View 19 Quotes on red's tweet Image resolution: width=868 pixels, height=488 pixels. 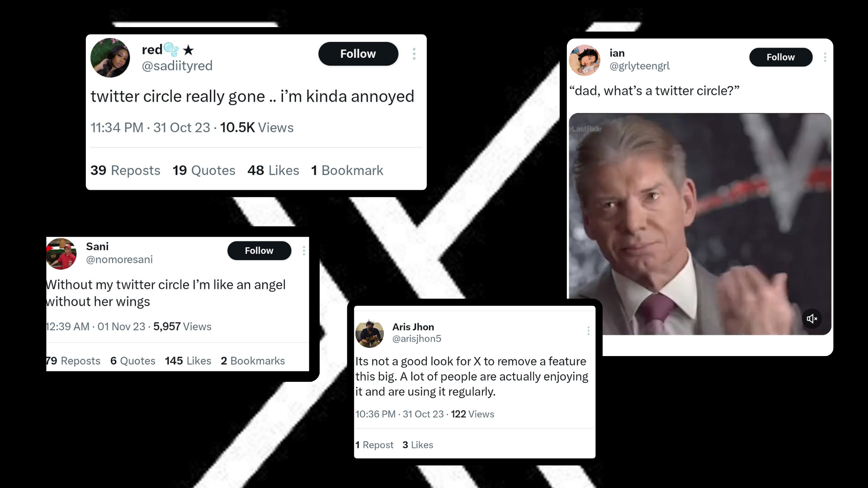point(204,170)
